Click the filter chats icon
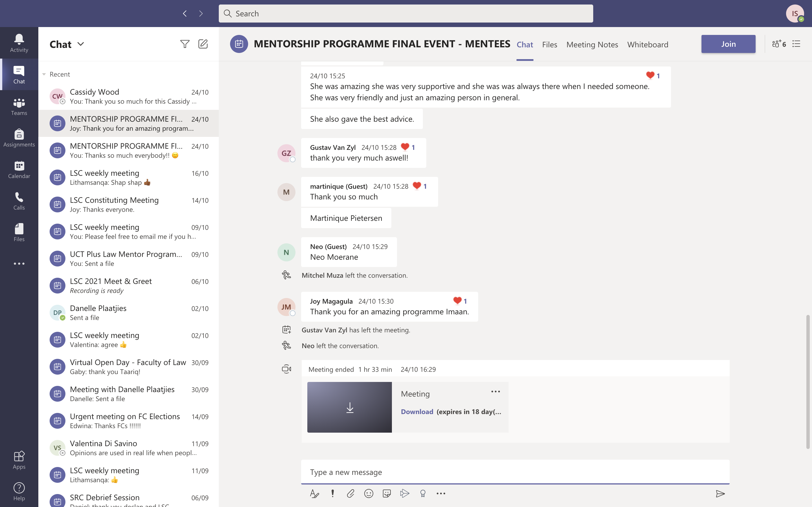This screenshot has width=812, height=507. (x=185, y=44)
